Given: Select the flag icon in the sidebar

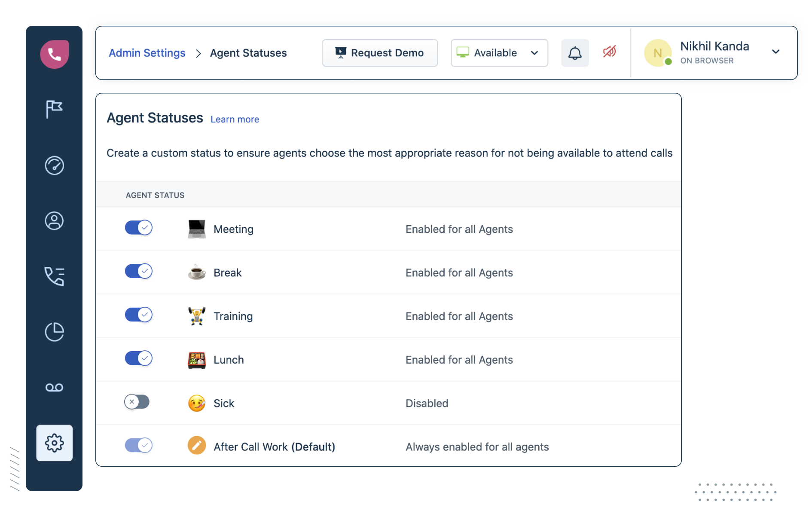Looking at the screenshot, I should pos(54,109).
